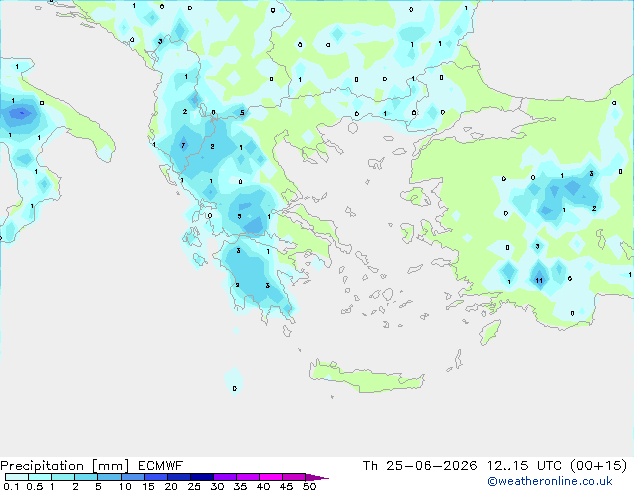Click the '11' precipitation value over Turkey

click(539, 280)
